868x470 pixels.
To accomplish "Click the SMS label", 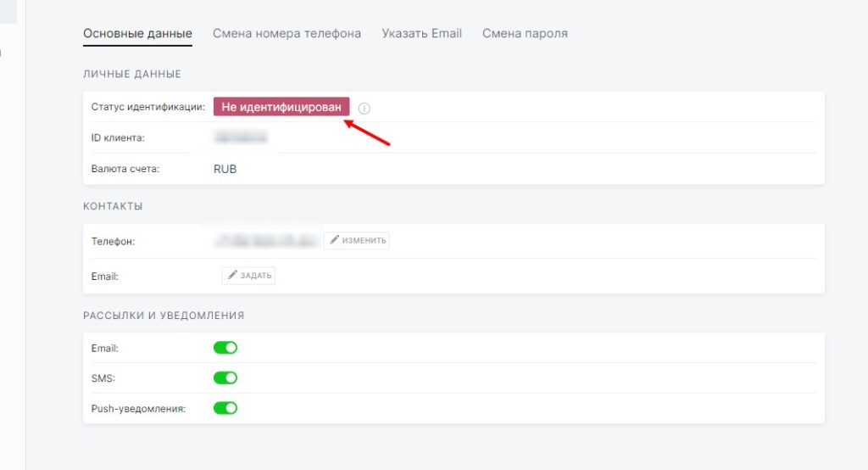I will pyautogui.click(x=103, y=378).
